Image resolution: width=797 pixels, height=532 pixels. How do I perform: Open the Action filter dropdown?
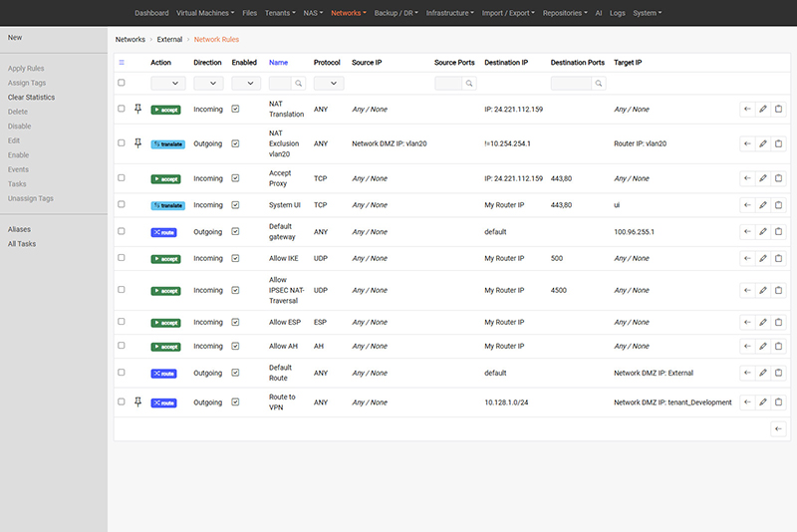(x=168, y=84)
